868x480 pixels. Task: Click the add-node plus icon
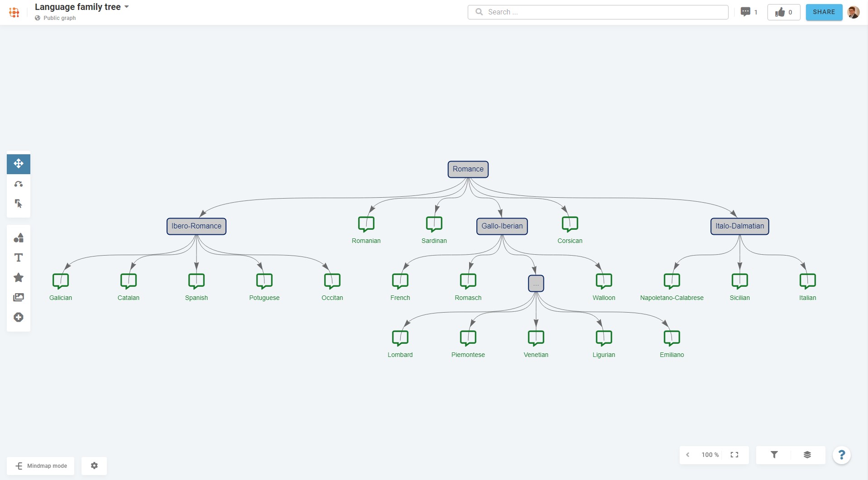point(18,317)
